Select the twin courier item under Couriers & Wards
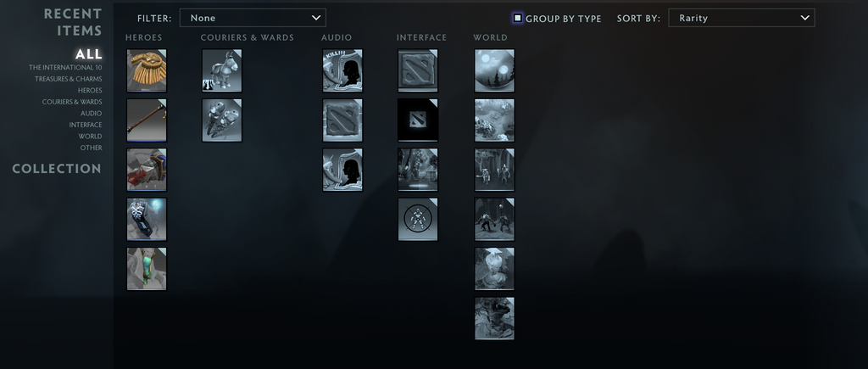 [222, 120]
